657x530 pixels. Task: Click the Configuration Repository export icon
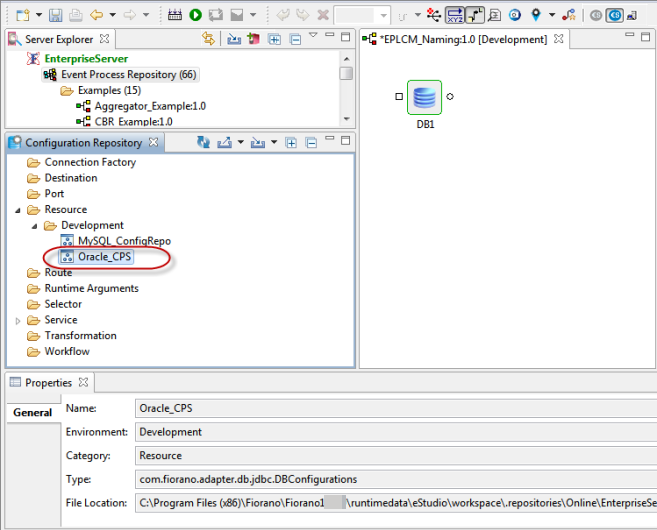[x=224, y=142]
